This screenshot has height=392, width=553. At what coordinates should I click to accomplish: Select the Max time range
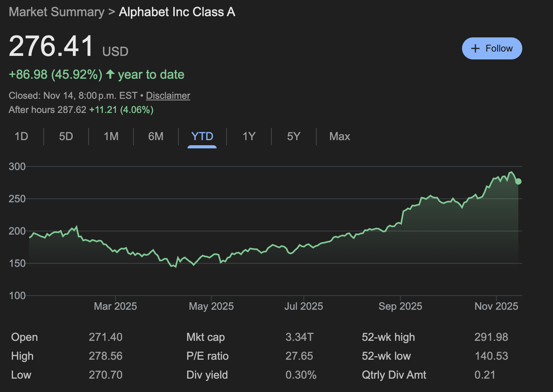340,137
